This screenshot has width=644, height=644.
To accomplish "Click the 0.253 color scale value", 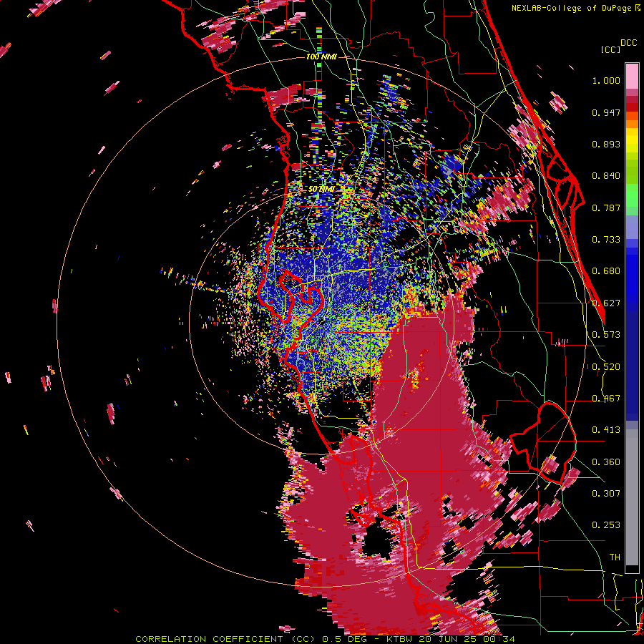I will [x=606, y=525].
